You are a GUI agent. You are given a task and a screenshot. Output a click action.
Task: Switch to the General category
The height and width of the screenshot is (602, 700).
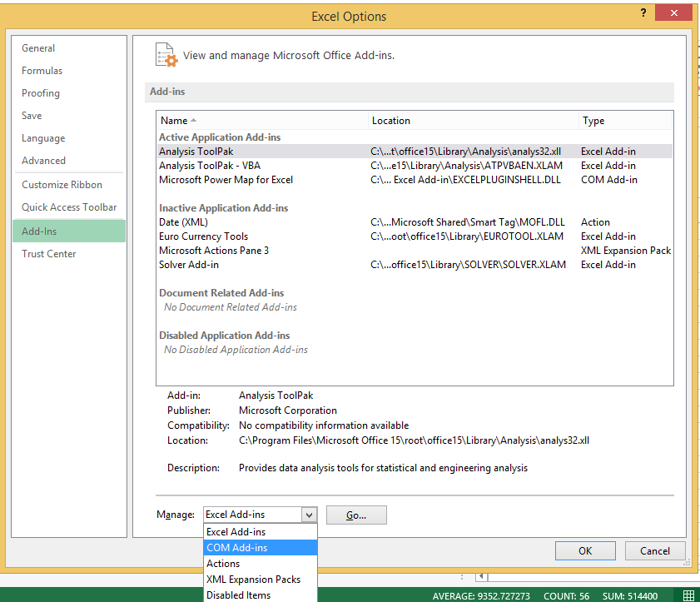(x=38, y=48)
